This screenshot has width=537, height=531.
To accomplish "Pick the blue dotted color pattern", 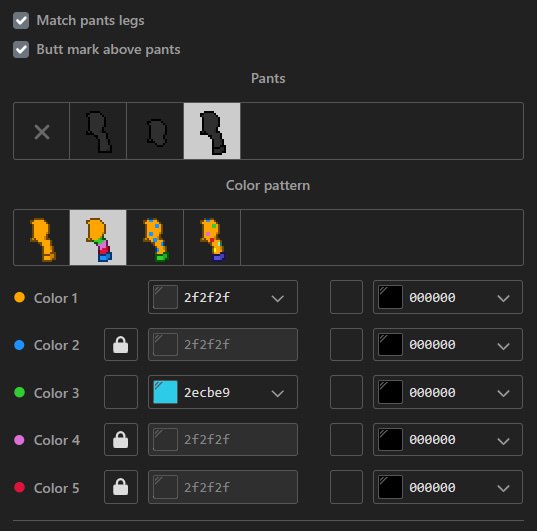I will (155, 238).
